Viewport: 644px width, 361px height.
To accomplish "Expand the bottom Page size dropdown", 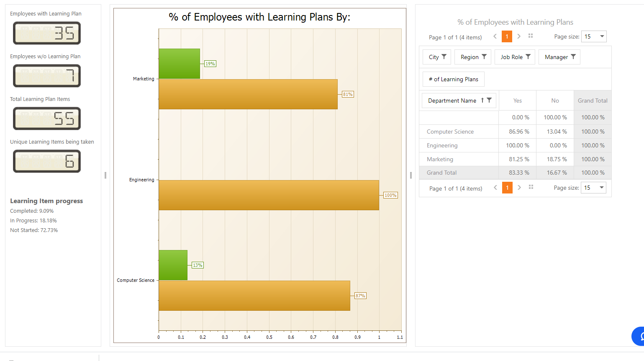I will (602, 188).
